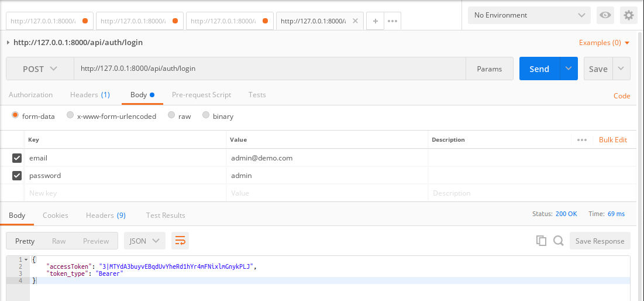
Task: Open the POST method dropdown
Action: tap(40, 69)
